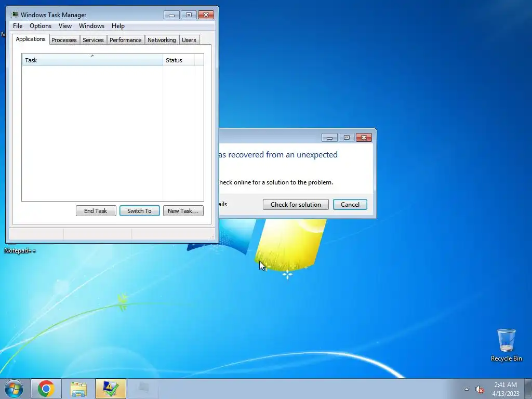Image resolution: width=532 pixels, height=399 pixels.
Task: Cancel the unexpected shutdown dialog
Action: tap(350, 205)
